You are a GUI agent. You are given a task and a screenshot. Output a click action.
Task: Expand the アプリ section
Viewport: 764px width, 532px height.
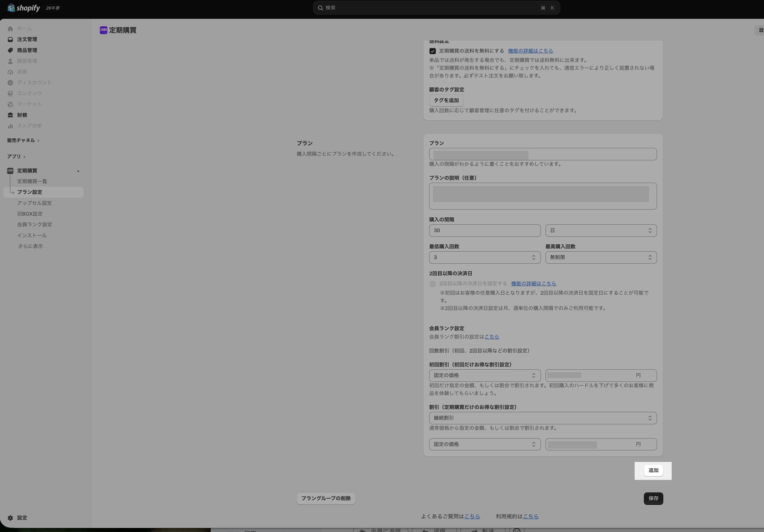16,156
